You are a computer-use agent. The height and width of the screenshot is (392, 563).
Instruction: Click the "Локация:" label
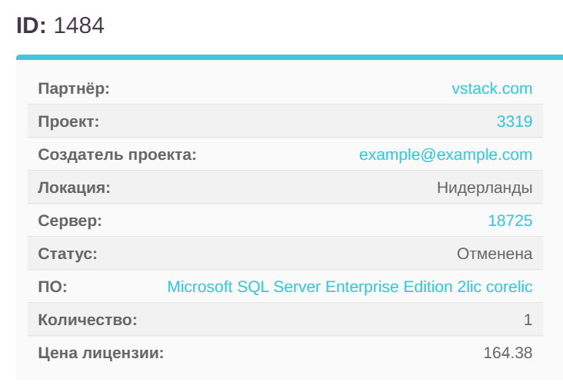coord(74,188)
